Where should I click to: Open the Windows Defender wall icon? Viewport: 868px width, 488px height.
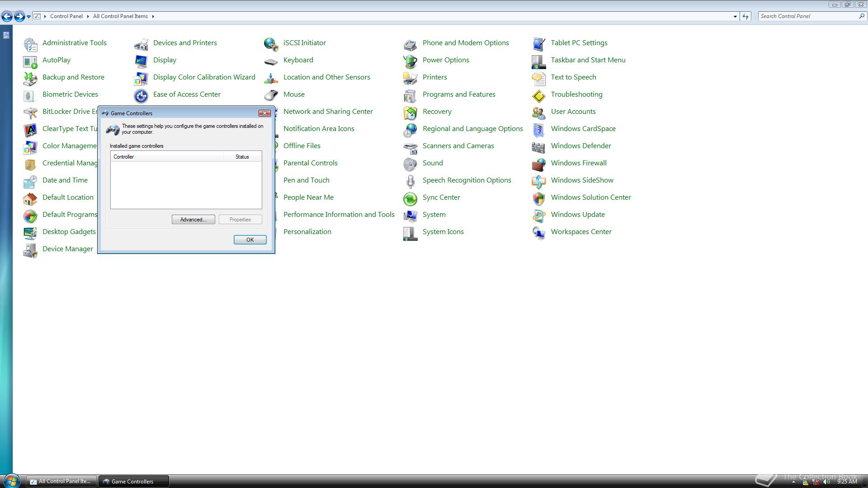pyautogui.click(x=539, y=147)
